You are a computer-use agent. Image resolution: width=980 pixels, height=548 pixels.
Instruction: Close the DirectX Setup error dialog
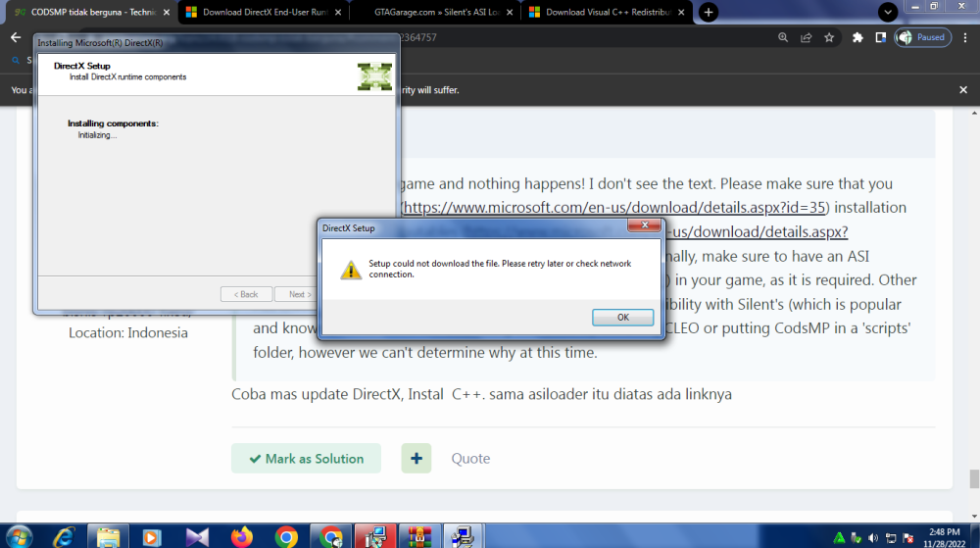pos(645,225)
